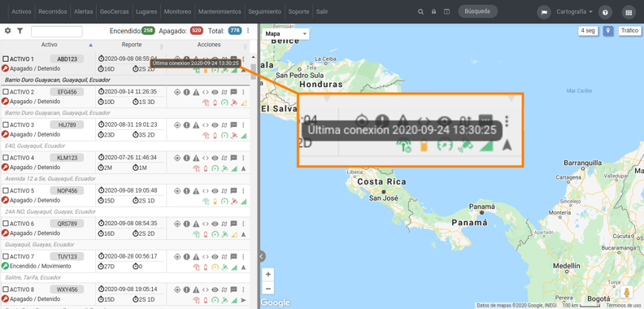Zoom in on the map with plus

[x=268, y=274]
